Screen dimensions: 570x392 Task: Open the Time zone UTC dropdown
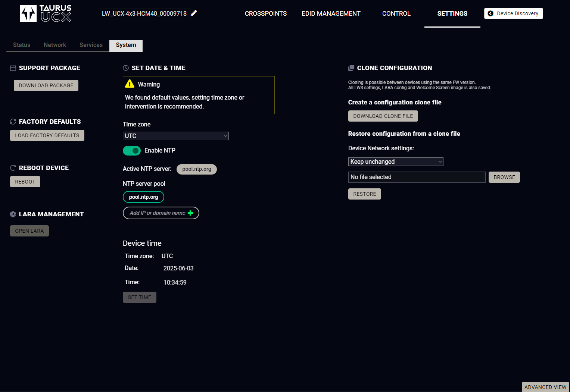coord(175,136)
